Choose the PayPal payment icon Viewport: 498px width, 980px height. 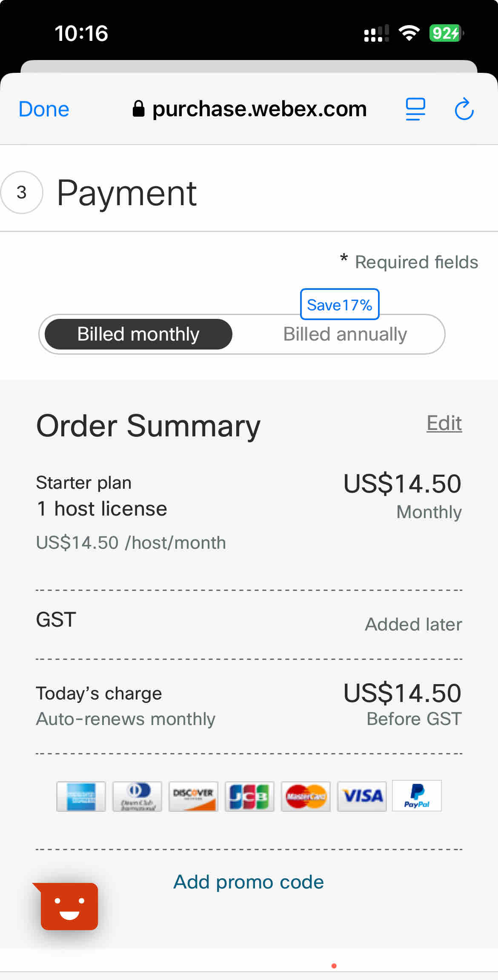(x=417, y=796)
